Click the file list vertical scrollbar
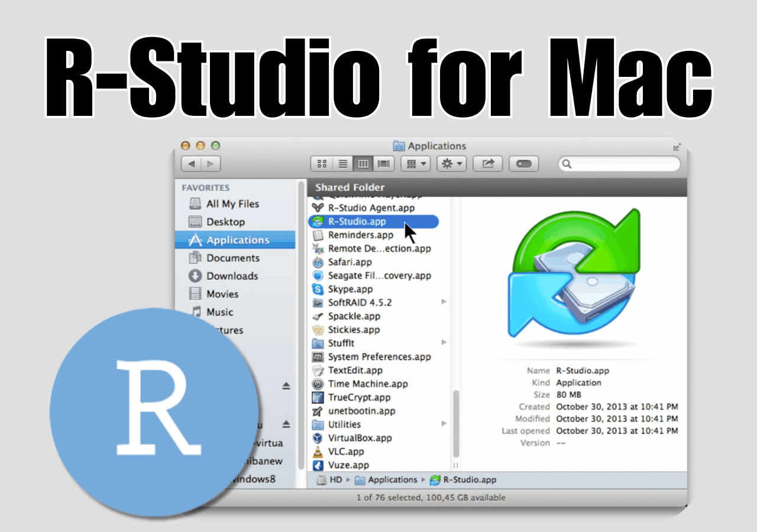 point(455,423)
